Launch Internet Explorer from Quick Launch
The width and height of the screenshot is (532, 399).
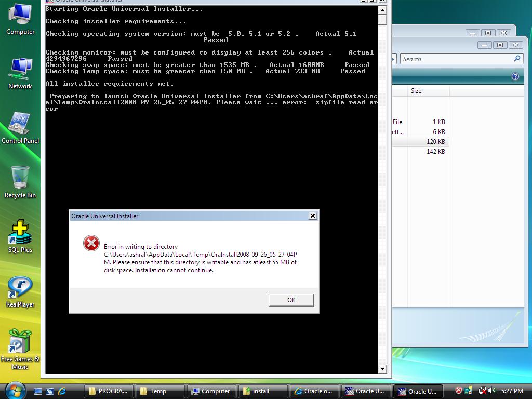pyautogui.click(x=62, y=391)
